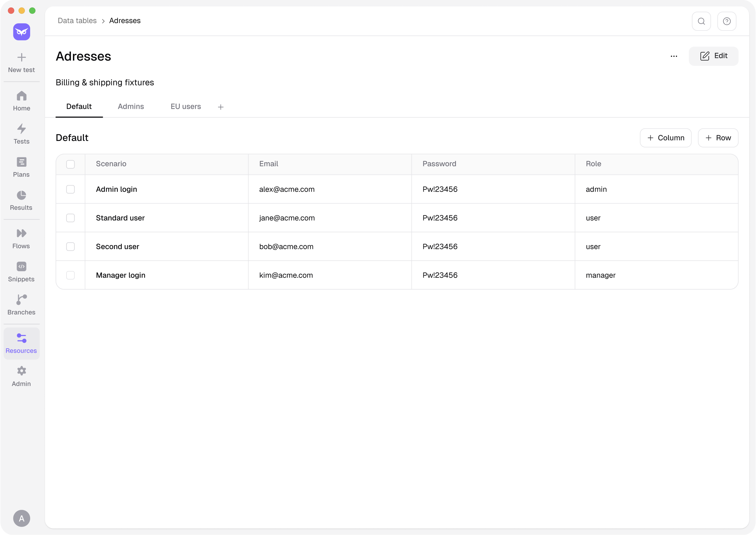Click the Adresses page title
The height and width of the screenshot is (535, 756).
coord(83,56)
